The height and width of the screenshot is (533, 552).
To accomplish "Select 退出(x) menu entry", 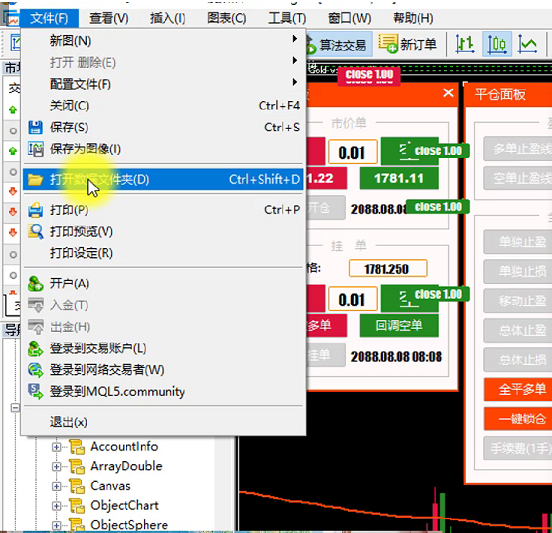I will (163, 422).
